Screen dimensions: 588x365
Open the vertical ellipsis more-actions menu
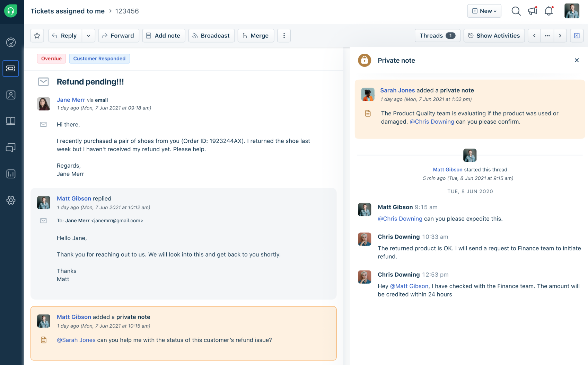click(x=284, y=35)
